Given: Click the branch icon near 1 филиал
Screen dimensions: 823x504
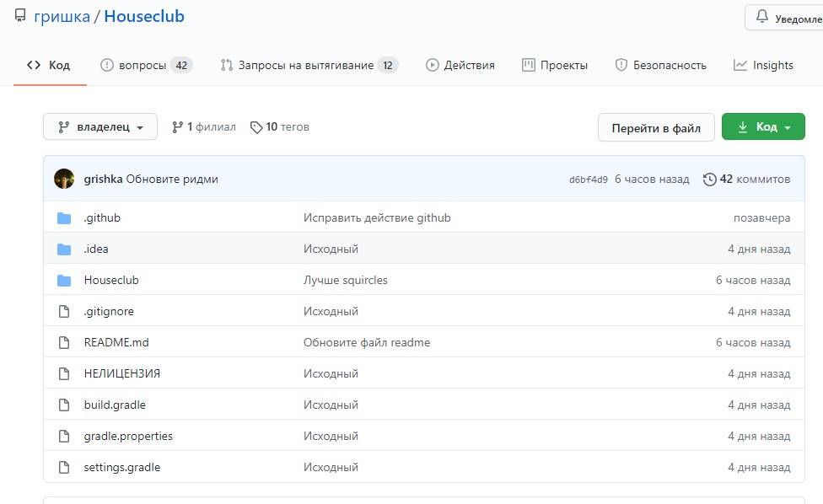Looking at the screenshot, I should (177, 127).
